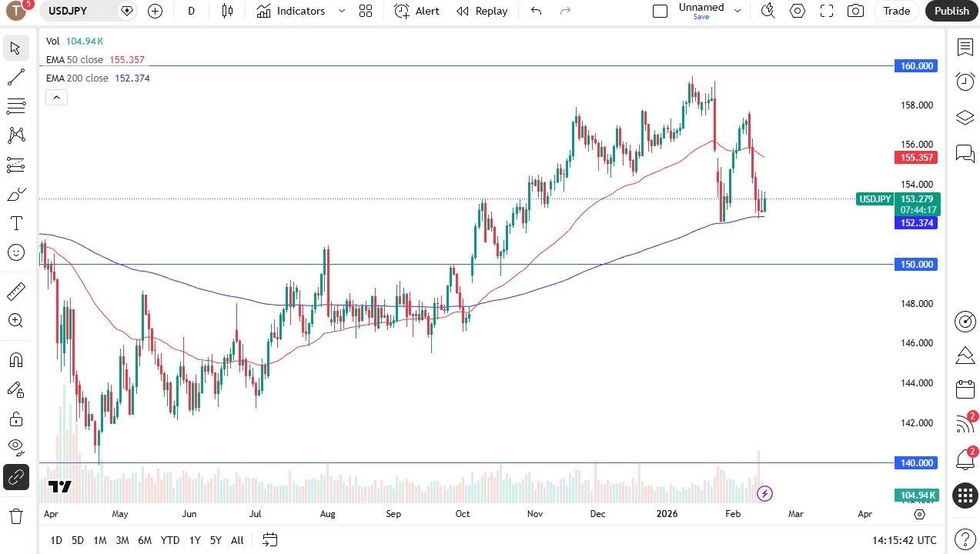
Task: Select the Zoom In tool
Action: tap(16, 320)
